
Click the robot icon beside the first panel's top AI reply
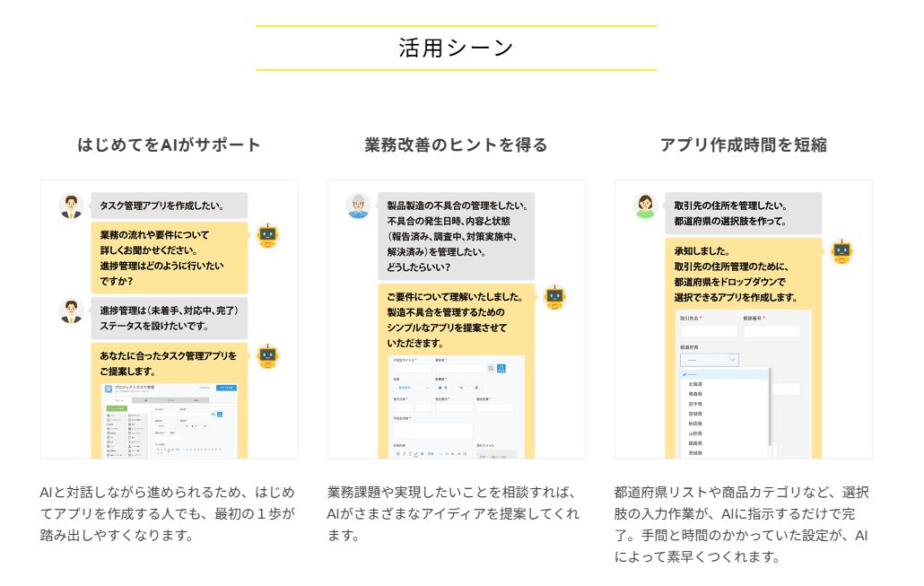pyautogui.click(x=267, y=236)
